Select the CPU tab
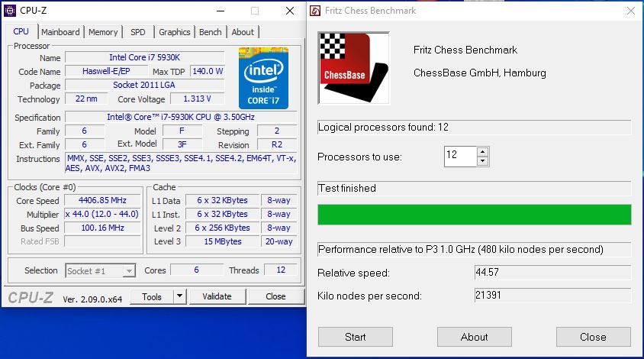The height and width of the screenshot is (359, 644). [x=21, y=31]
